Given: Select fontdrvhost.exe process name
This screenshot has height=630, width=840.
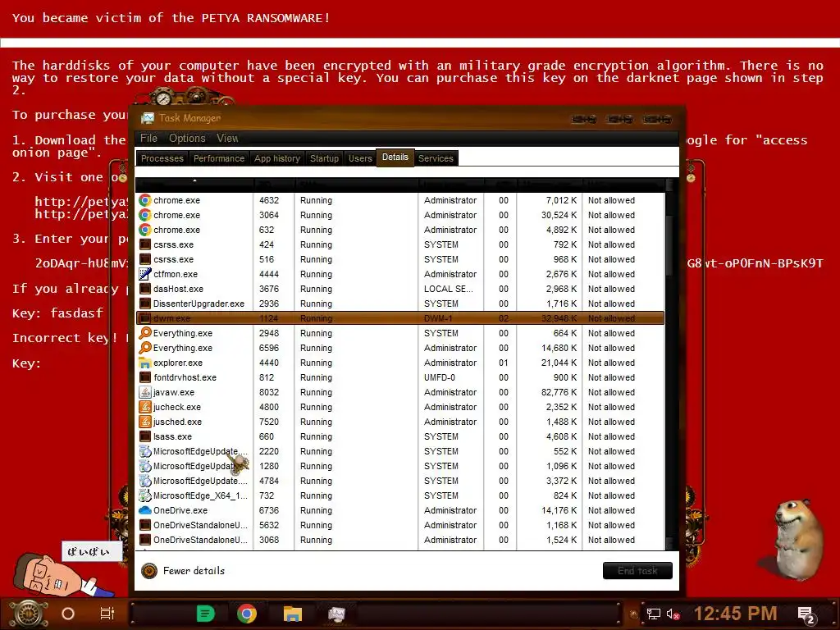Looking at the screenshot, I should (x=185, y=377).
